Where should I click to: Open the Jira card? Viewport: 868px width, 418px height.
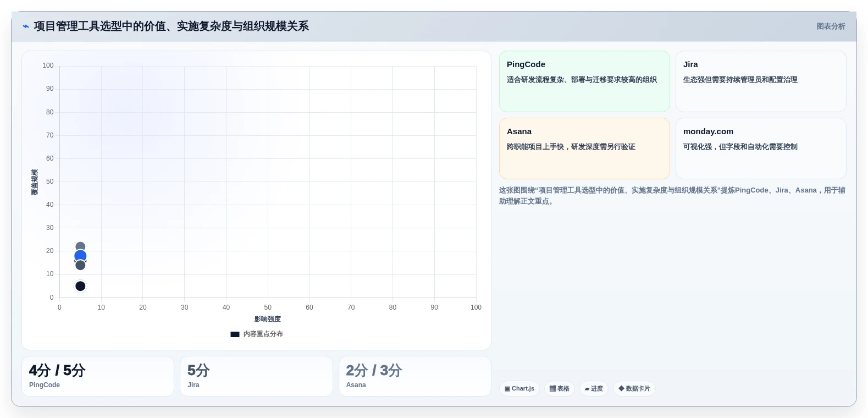[761, 81]
